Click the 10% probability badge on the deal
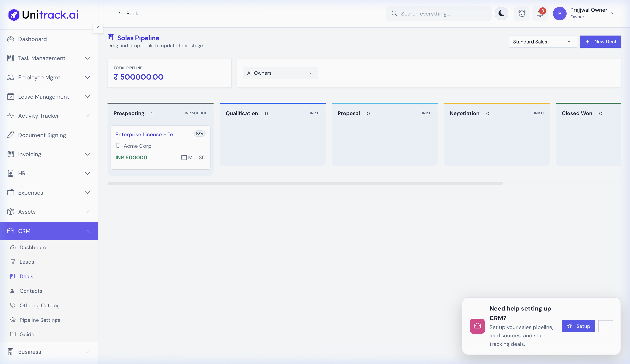630x364 pixels. tap(199, 133)
